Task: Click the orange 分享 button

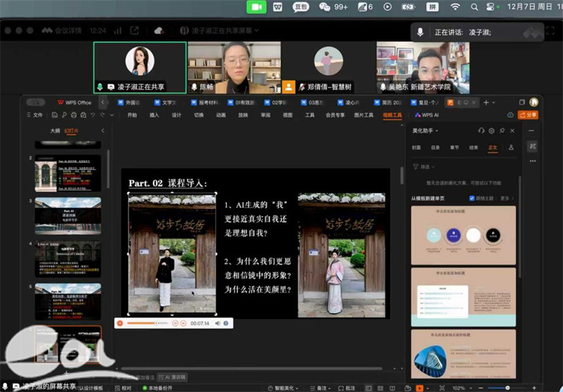Action: coord(528,115)
